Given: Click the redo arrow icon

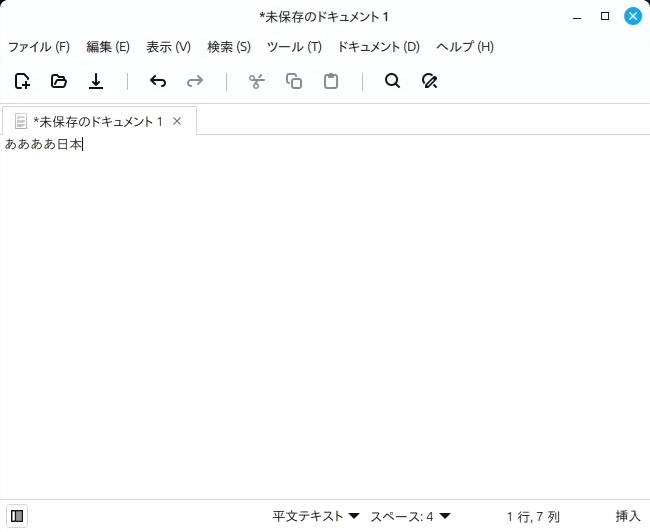Looking at the screenshot, I should pyautogui.click(x=195, y=81).
